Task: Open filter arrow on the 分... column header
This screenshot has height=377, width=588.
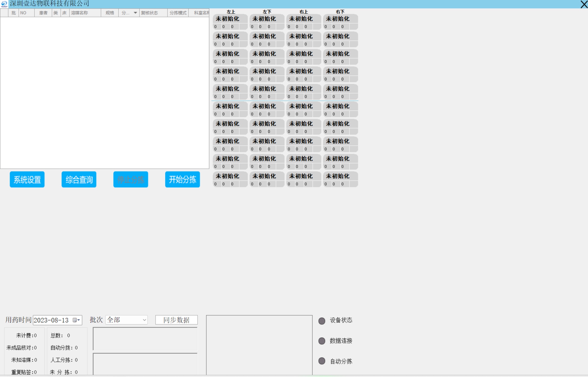Action: 135,13
